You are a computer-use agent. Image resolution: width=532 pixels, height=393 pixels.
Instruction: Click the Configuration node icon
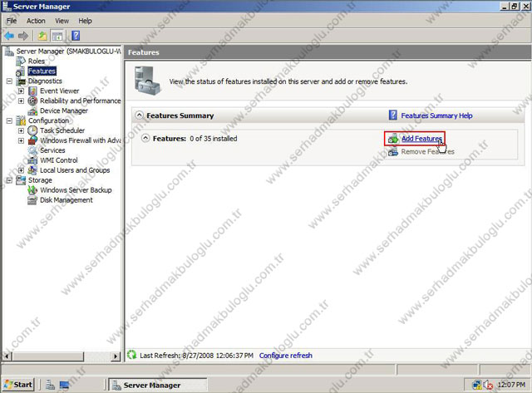click(x=21, y=120)
